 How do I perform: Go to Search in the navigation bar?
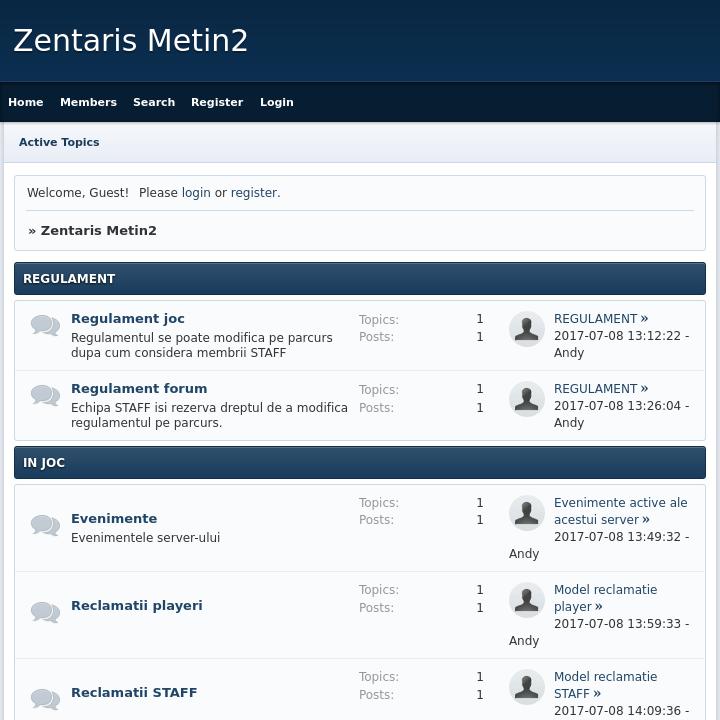[x=154, y=102]
